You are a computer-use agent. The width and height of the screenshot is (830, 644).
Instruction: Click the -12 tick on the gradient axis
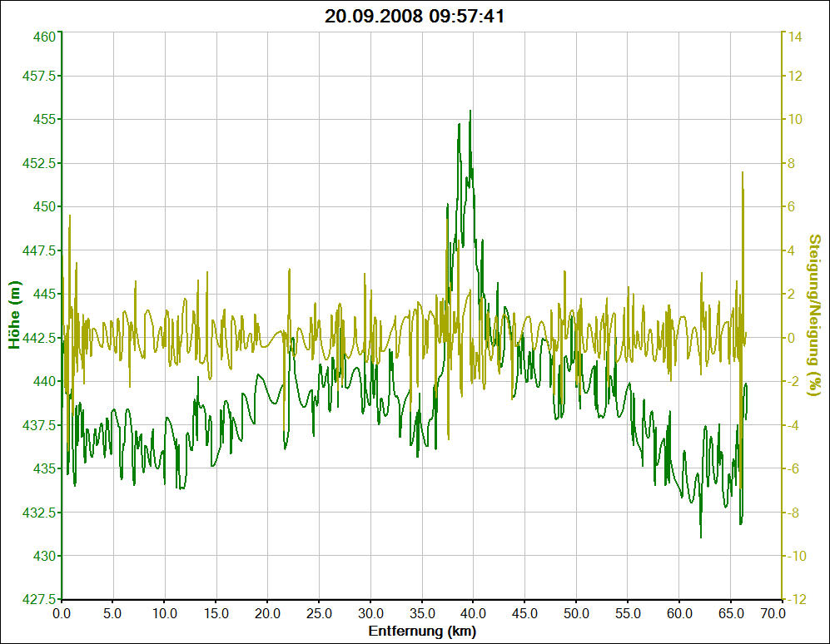point(795,599)
